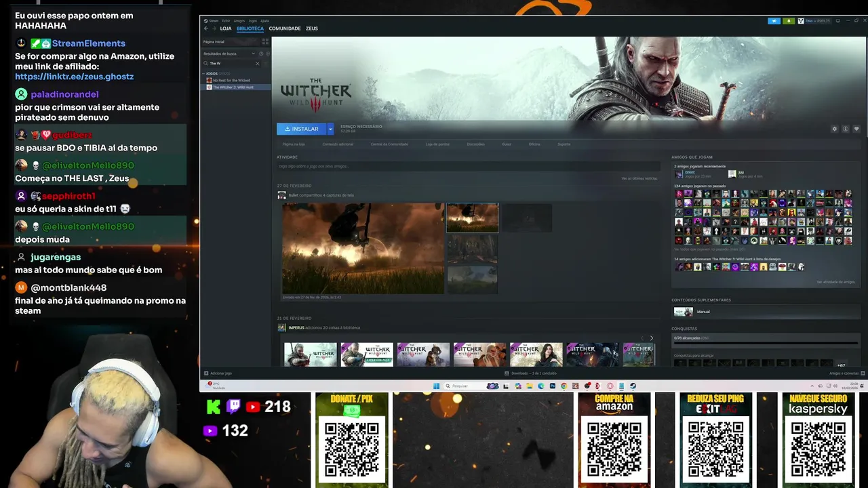This screenshot has width=868, height=488.
Task: Show next library additions arrow
Action: (652, 338)
